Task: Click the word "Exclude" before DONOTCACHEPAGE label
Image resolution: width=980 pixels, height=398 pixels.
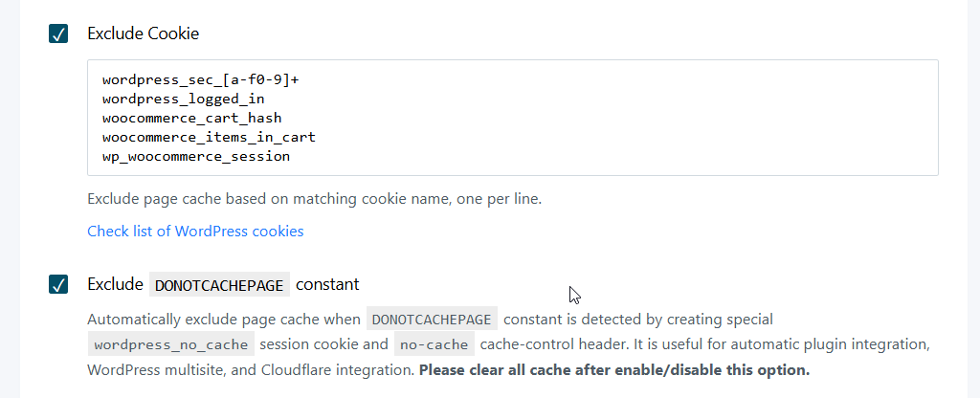Action: pyautogui.click(x=115, y=284)
